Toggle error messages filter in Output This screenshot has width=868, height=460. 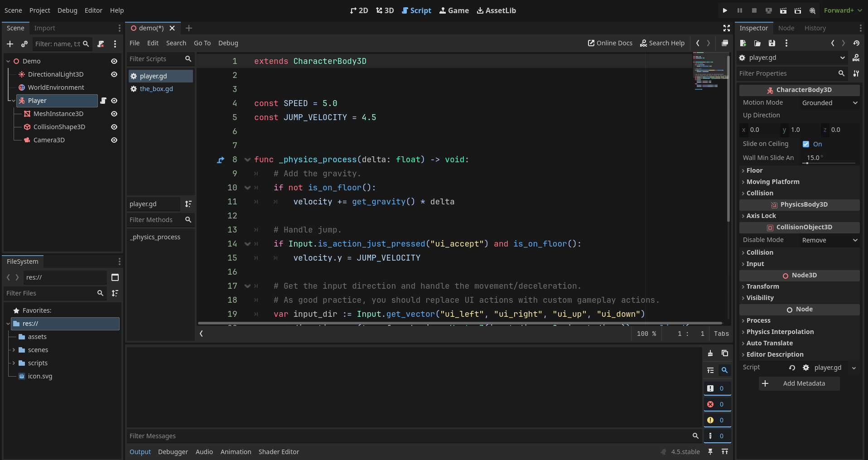pyautogui.click(x=717, y=404)
